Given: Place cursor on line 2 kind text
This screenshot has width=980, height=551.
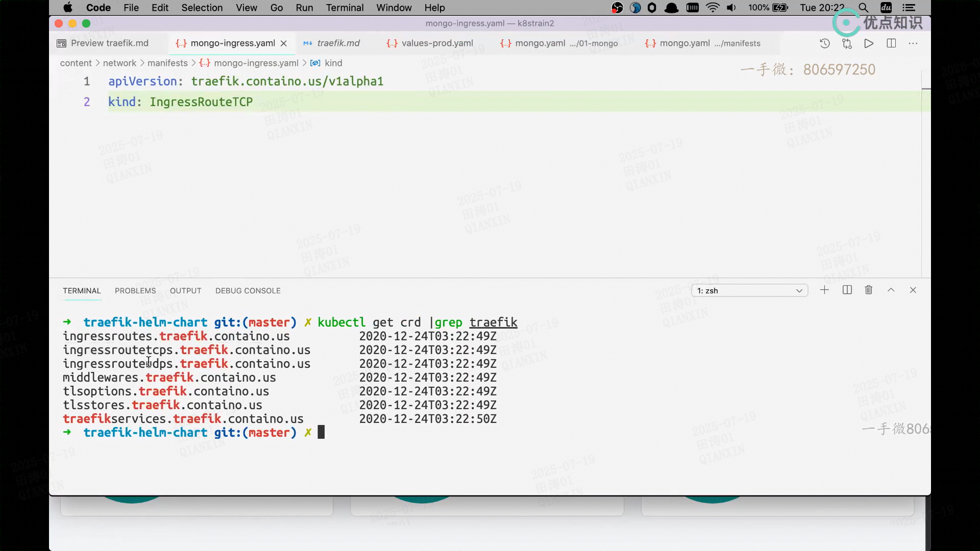Looking at the screenshot, I should click(122, 102).
